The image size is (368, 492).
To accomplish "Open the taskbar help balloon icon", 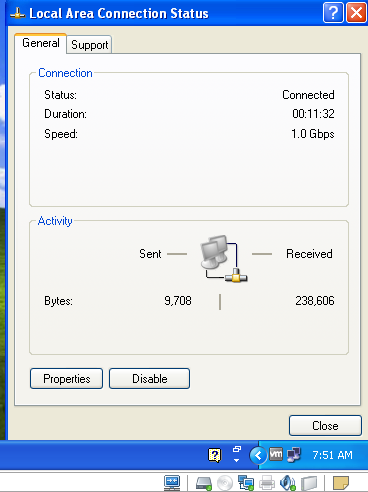I will click(215, 455).
